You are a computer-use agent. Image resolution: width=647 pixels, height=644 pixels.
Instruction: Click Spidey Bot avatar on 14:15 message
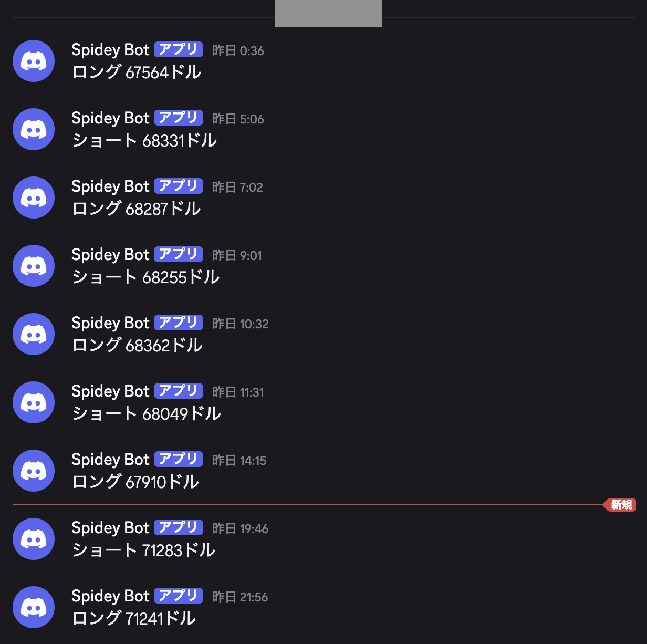(34, 471)
